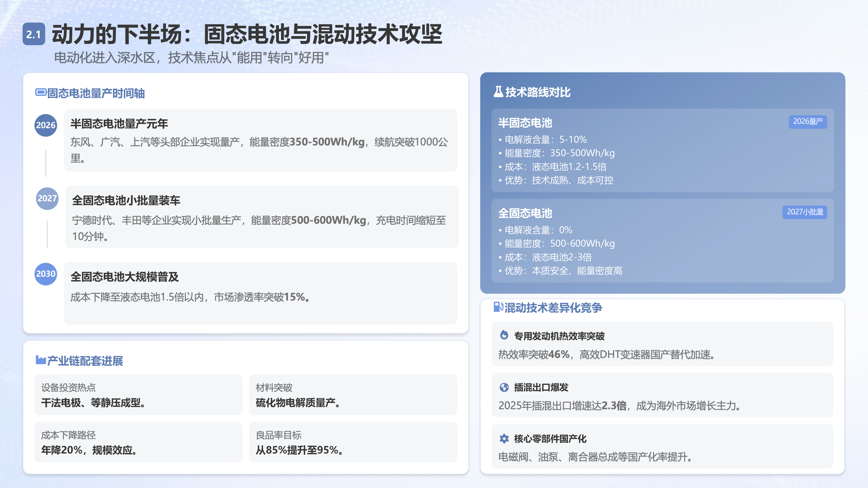Click the 2026量产 tag badge

coord(808,122)
